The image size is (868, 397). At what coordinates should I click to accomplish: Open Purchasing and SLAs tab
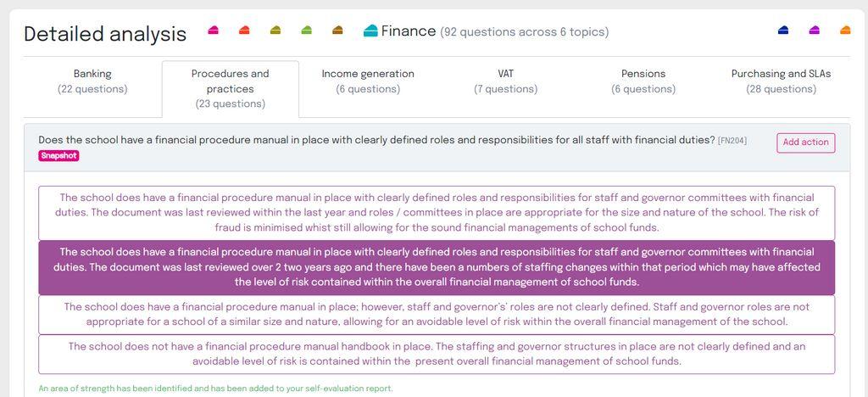(781, 81)
